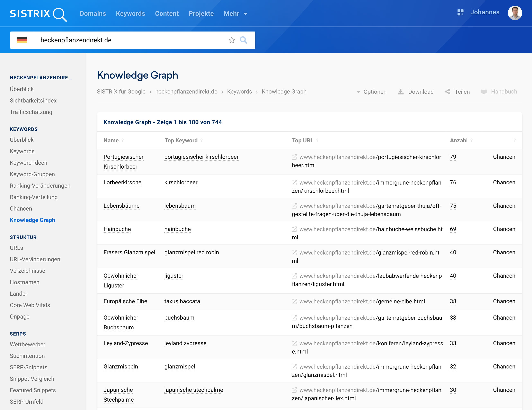
Task: Click the SISTRIX logo magnifier icon
Action: click(60, 14)
